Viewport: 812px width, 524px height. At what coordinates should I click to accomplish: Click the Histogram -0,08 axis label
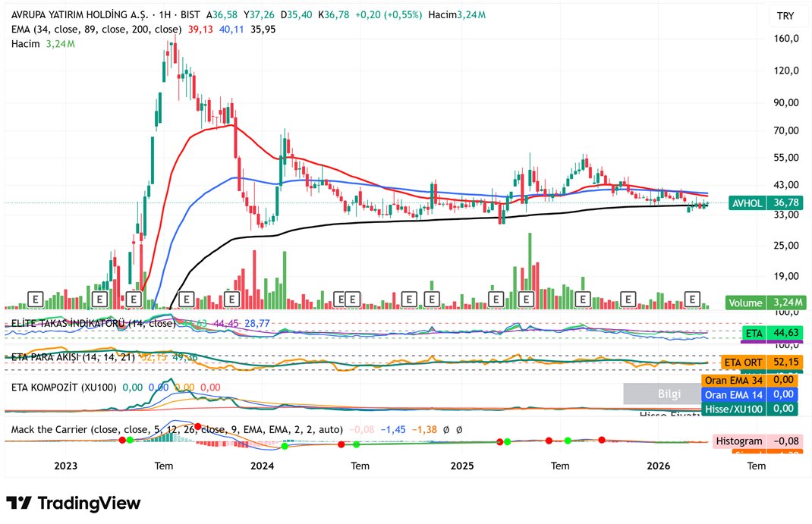click(x=757, y=441)
